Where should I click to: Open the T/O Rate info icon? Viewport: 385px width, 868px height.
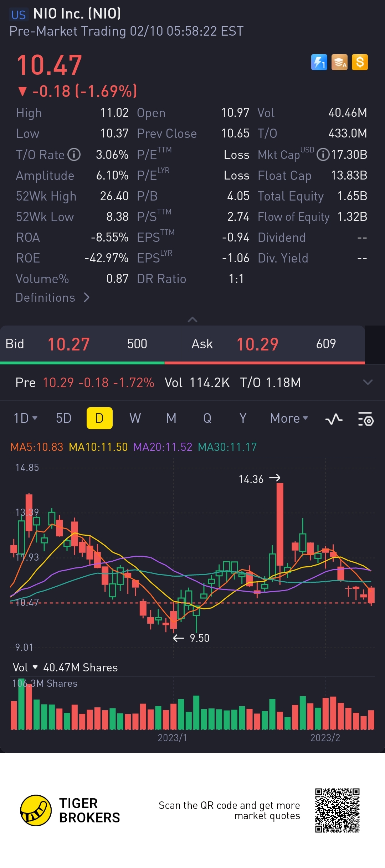74,155
